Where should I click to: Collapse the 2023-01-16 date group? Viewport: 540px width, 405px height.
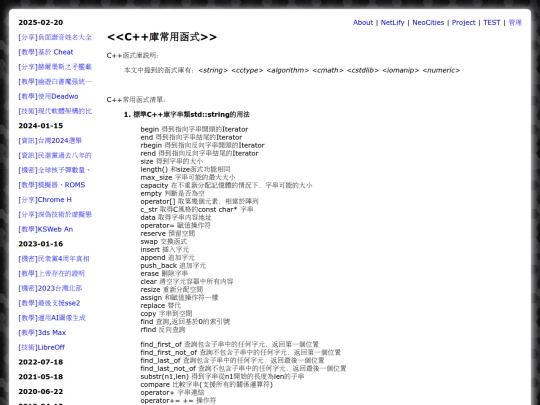[x=41, y=244]
